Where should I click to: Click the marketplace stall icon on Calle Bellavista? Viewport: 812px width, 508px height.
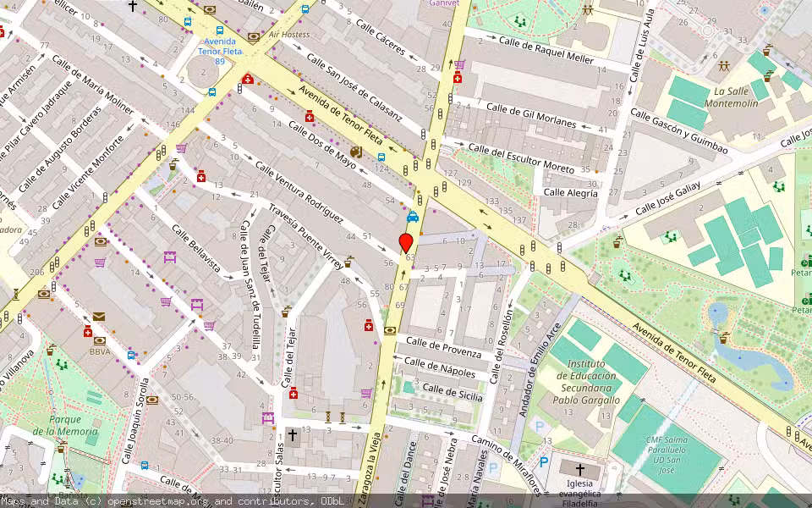169,257
